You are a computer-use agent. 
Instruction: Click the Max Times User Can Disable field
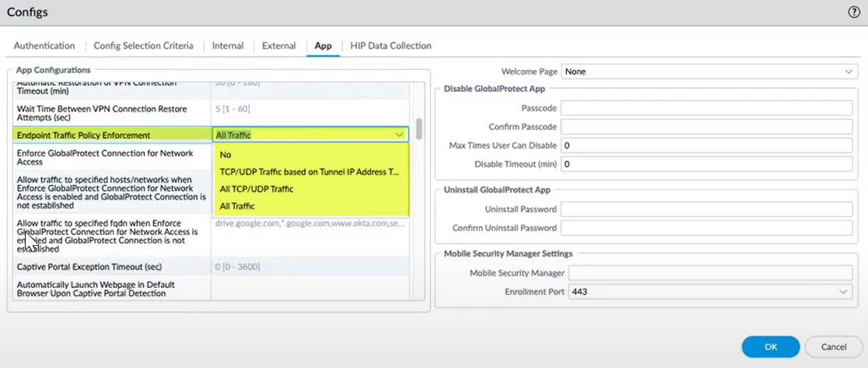tap(708, 145)
